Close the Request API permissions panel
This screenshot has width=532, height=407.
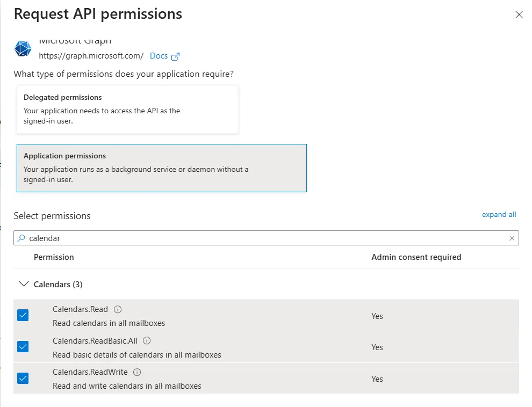[x=519, y=14]
